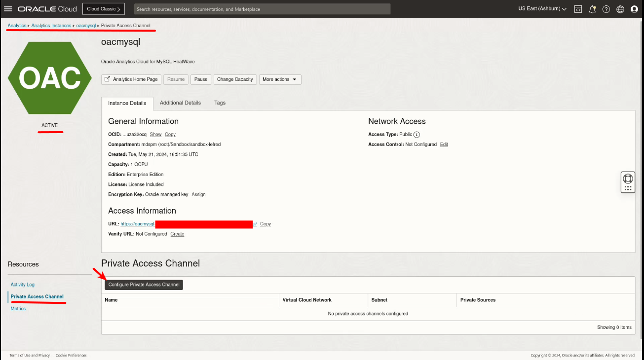Open the Metrics resource

point(18,309)
